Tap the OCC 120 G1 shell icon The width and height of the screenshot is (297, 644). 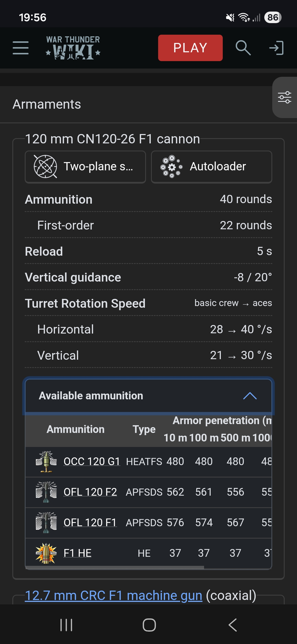(x=46, y=462)
